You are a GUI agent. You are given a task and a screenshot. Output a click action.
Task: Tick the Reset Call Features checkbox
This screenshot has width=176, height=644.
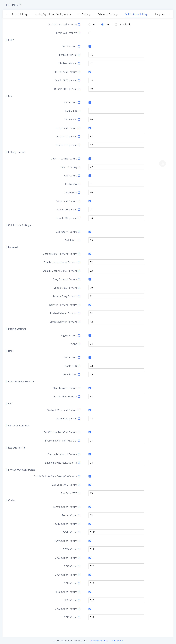90,33
